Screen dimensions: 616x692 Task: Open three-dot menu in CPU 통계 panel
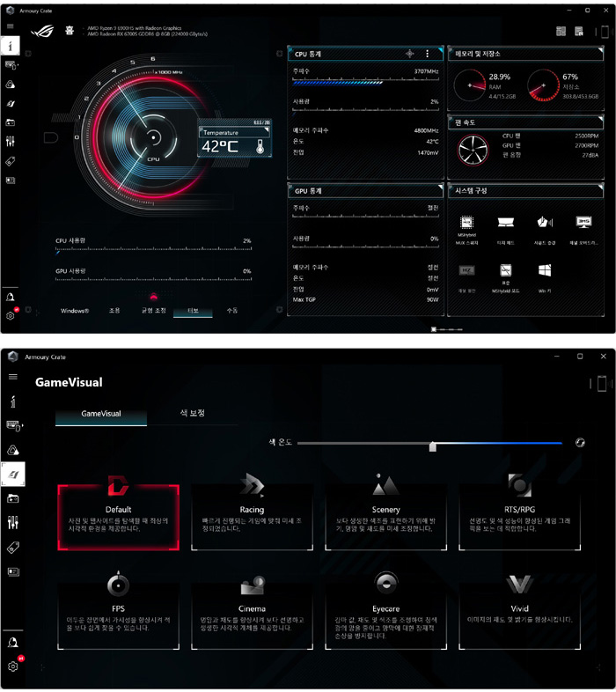click(427, 54)
